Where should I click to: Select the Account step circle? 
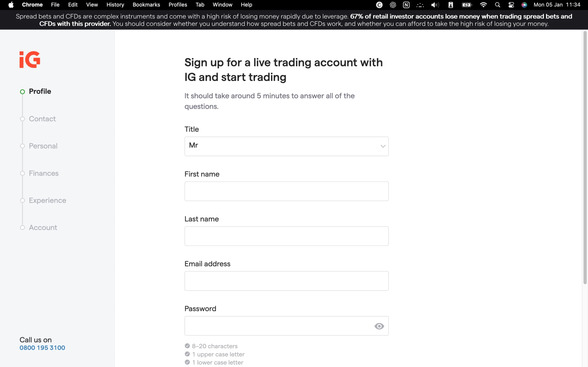point(22,228)
